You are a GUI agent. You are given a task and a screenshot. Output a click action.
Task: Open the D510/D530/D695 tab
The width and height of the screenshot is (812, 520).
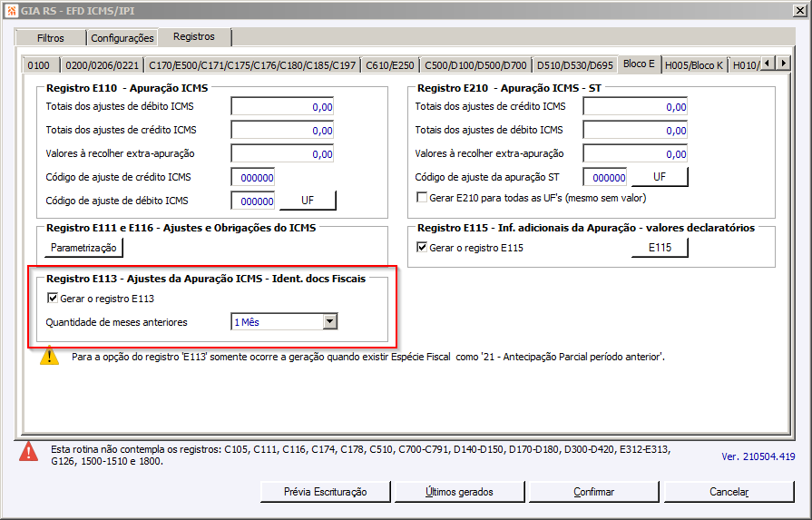[x=575, y=65]
